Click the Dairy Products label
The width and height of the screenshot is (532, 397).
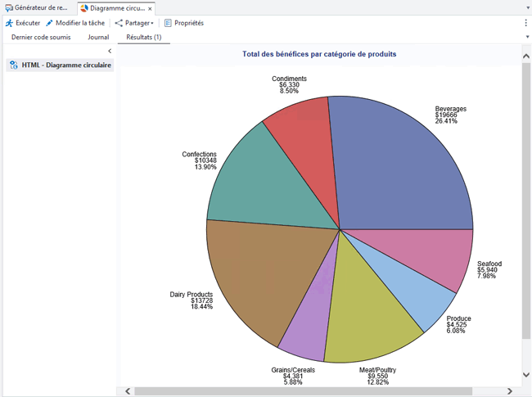(192, 294)
